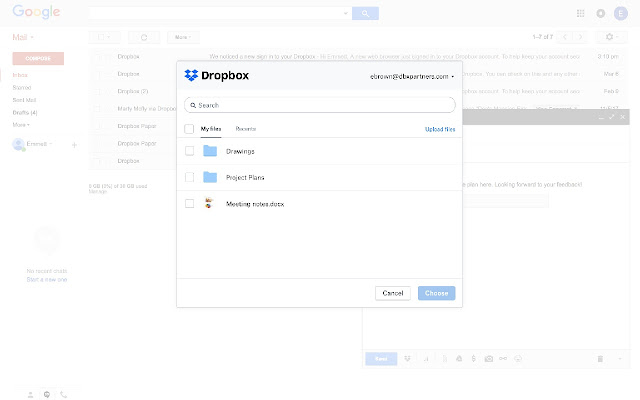Open the search options arrow in Gmail search box
This screenshot has width=640, height=400.
coord(345,13)
